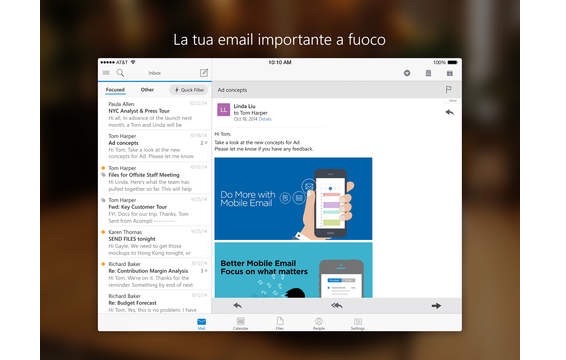
Task: Click the search magnifier icon
Action: (x=120, y=73)
